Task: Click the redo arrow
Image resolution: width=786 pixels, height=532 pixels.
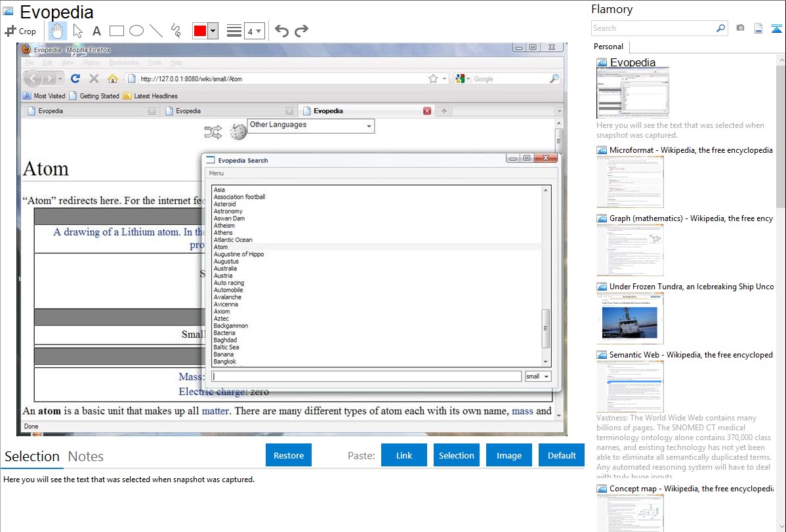Action: (301, 31)
